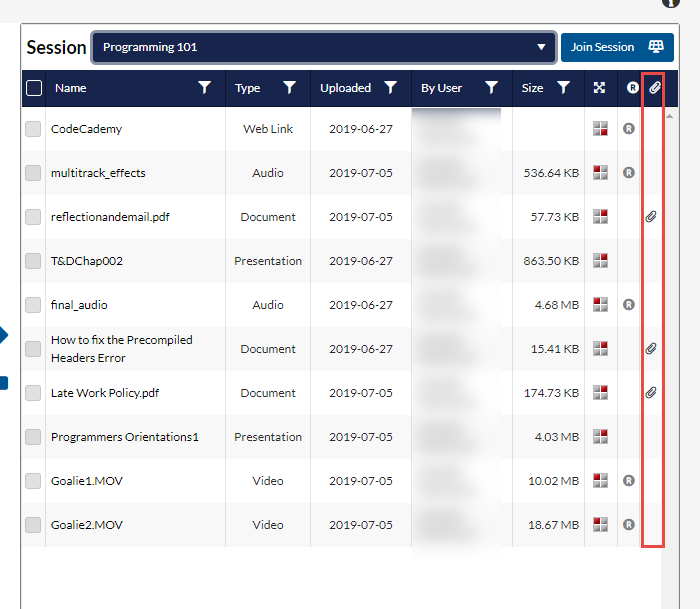Open the How to fix Precompiled Headers Error file
700x609 pixels.
(121, 349)
